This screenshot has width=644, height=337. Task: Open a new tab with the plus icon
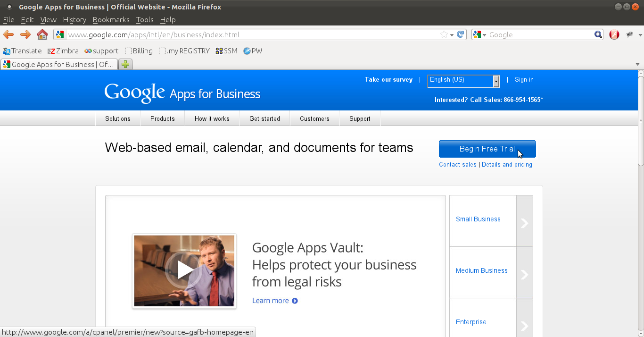125,64
